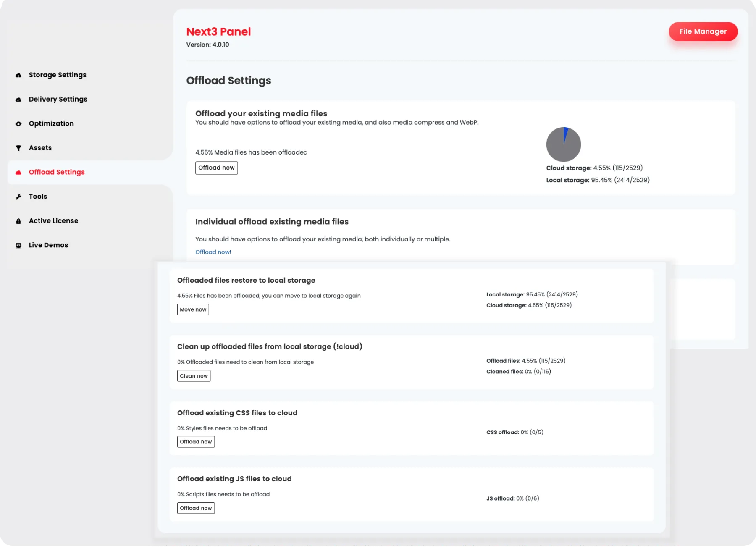756x548 pixels.
Task: Click CSS offload: 0% (0/5) value
Action: (515, 432)
